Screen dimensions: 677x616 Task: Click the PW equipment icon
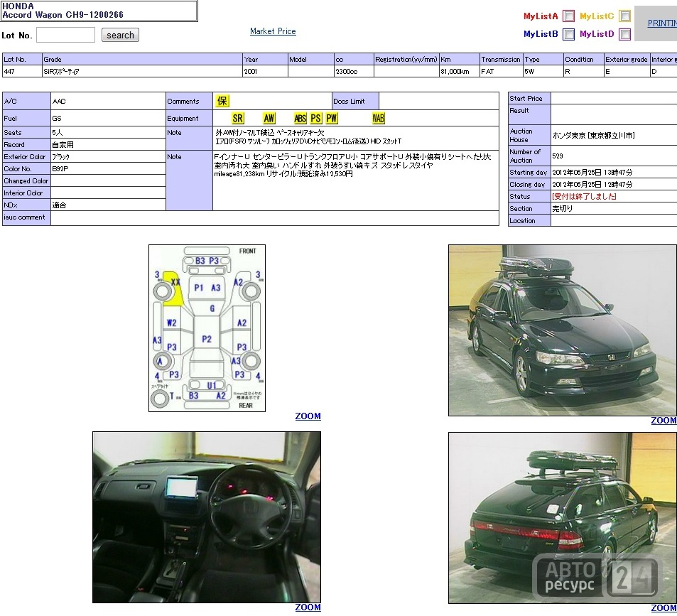[332, 118]
